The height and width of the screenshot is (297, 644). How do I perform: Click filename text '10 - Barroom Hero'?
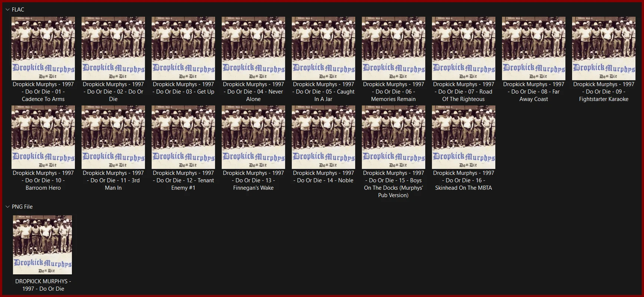pyautogui.click(x=43, y=180)
